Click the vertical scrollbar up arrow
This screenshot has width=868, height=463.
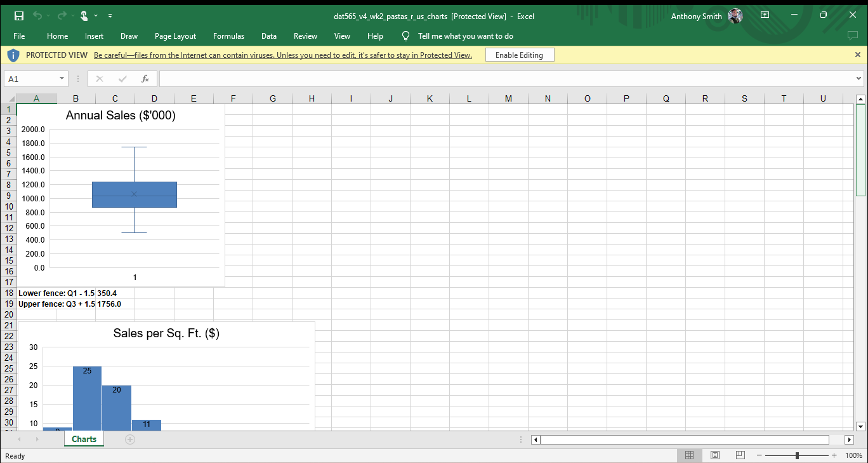860,98
